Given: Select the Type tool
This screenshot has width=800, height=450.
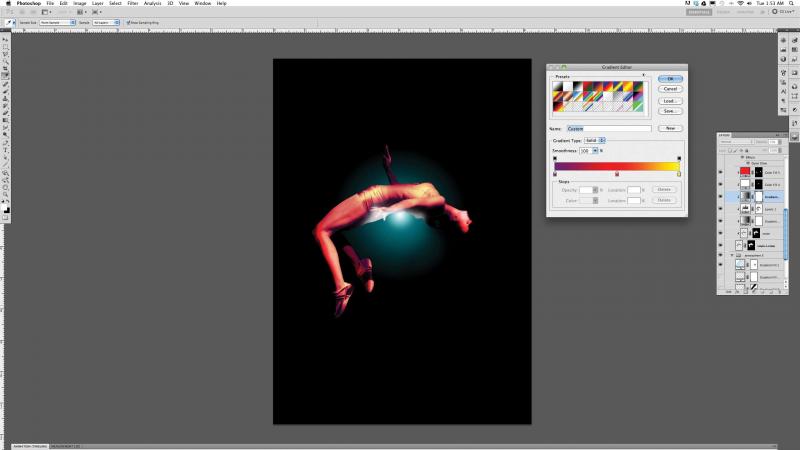Looking at the screenshot, I should pos(5,151).
